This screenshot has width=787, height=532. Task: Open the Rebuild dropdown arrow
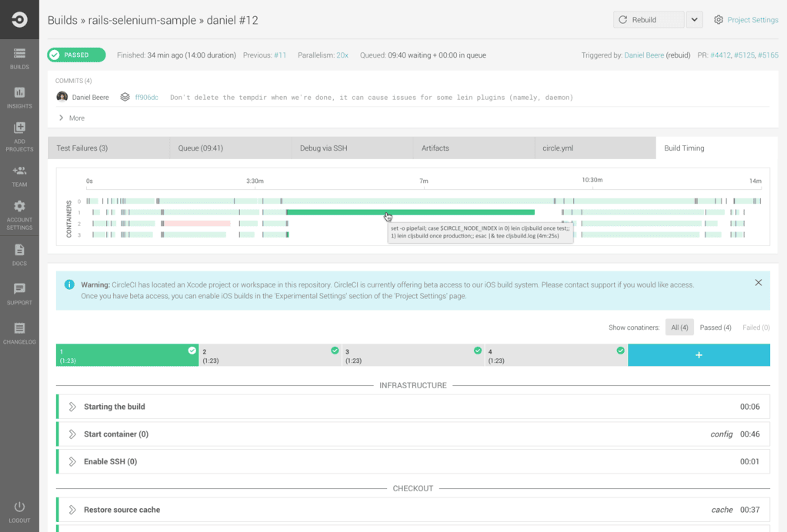694,20
